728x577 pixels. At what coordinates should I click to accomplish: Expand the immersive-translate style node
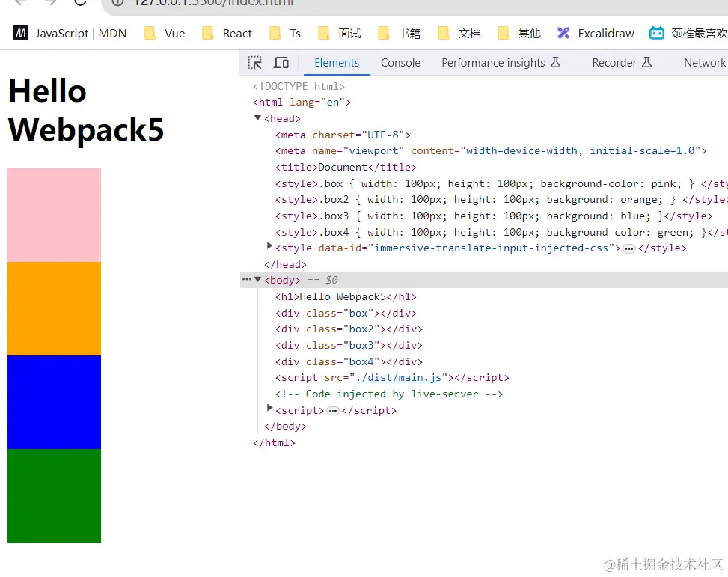pyautogui.click(x=269, y=246)
